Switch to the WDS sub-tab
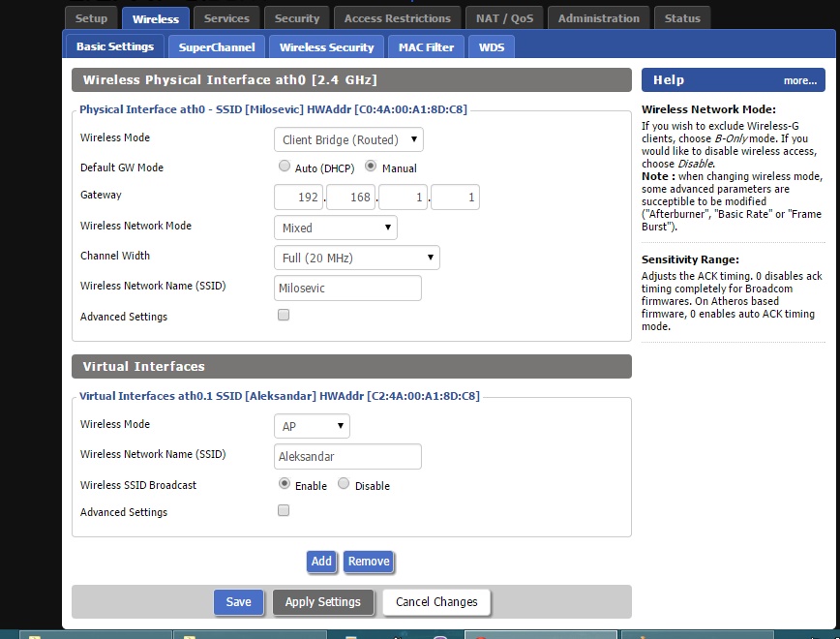This screenshot has width=840, height=639. point(492,47)
